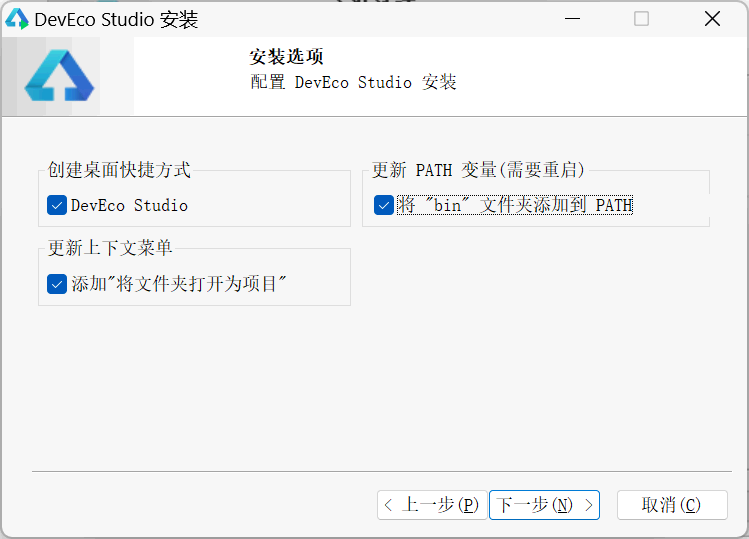The image size is (749, 539).
Task: Toggle the DevEco Studio desktop shortcut checkbox
Action: [x=57, y=205]
